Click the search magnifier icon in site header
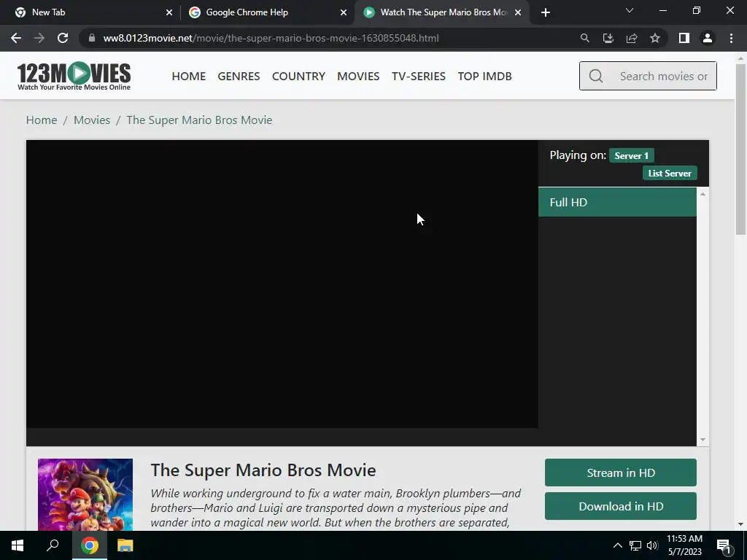This screenshot has height=560, width=747. point(595,76)
